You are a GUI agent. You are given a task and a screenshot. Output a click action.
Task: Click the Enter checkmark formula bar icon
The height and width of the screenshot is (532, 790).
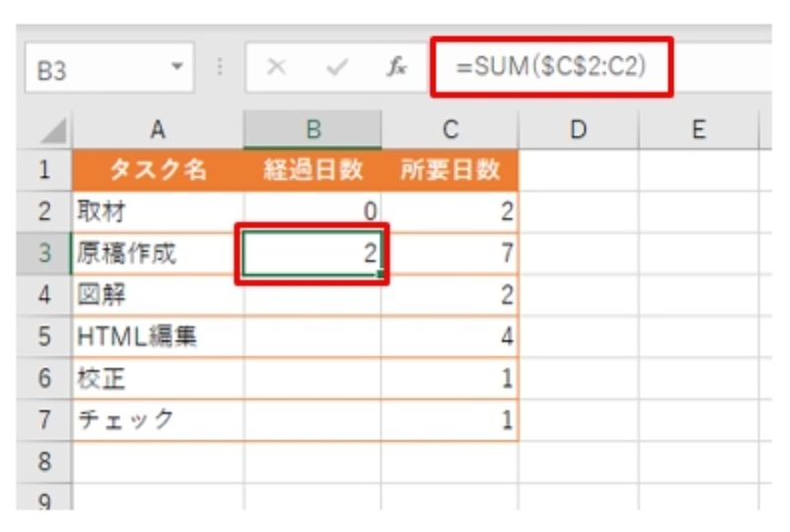pyautogui.click(x=337, y=69)
